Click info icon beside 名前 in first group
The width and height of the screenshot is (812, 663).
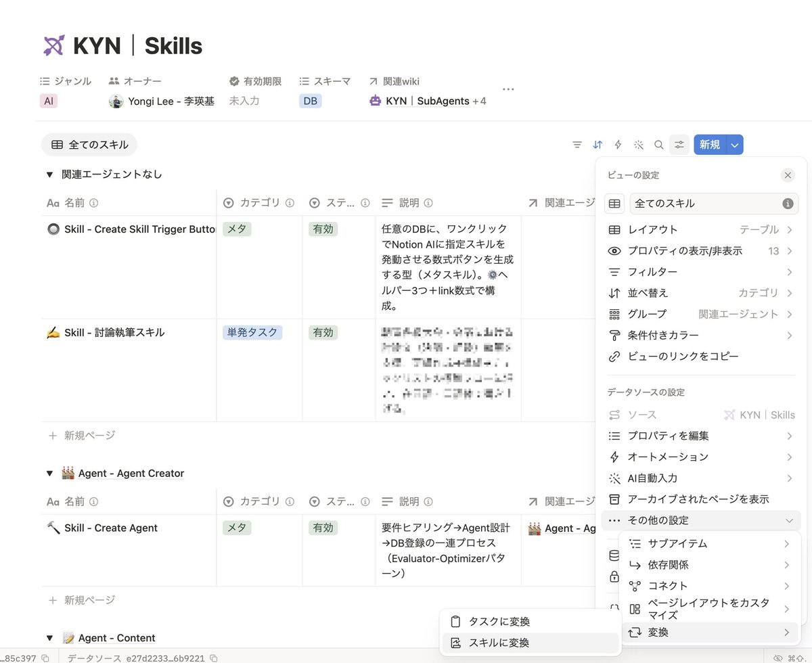click(x=94, y=203)
